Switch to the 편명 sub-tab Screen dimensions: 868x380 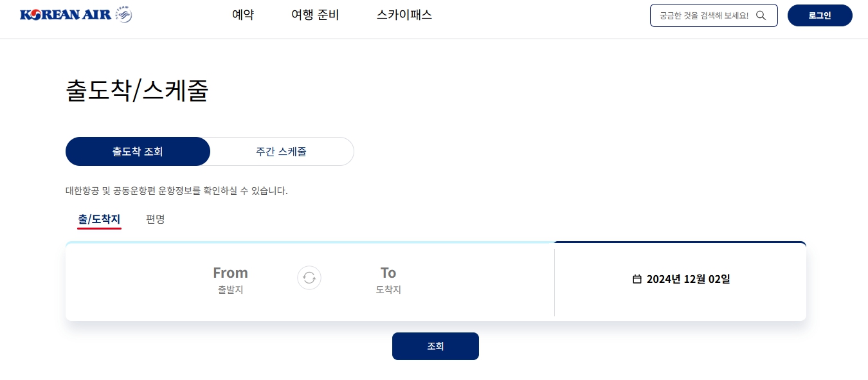[155, 219]
